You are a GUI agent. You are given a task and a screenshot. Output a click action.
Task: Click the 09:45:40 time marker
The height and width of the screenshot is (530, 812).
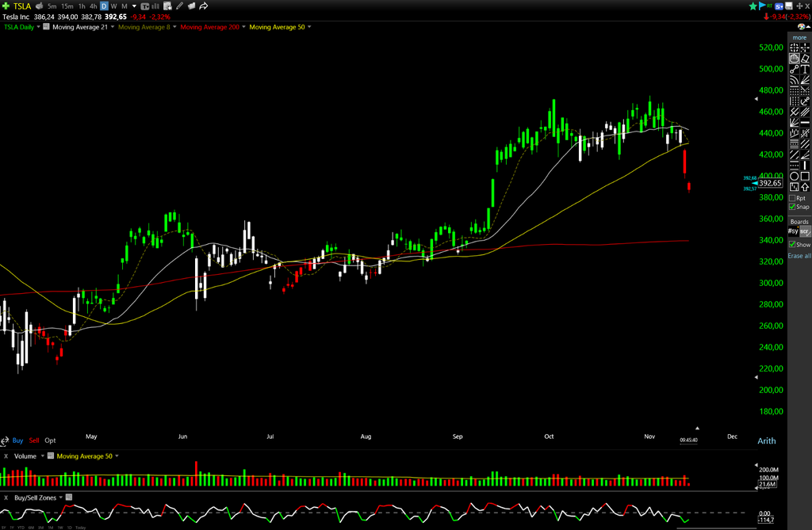(689, 440)
